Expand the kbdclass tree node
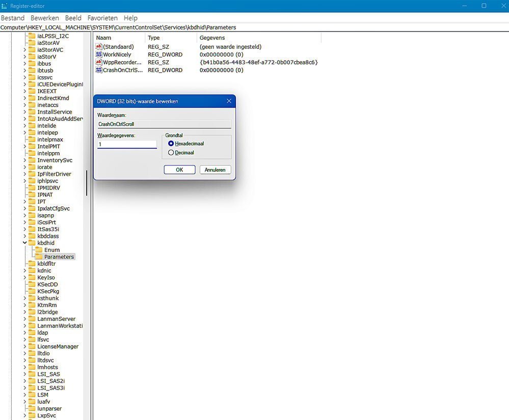509x420 pixels. (x=24, y=236)
